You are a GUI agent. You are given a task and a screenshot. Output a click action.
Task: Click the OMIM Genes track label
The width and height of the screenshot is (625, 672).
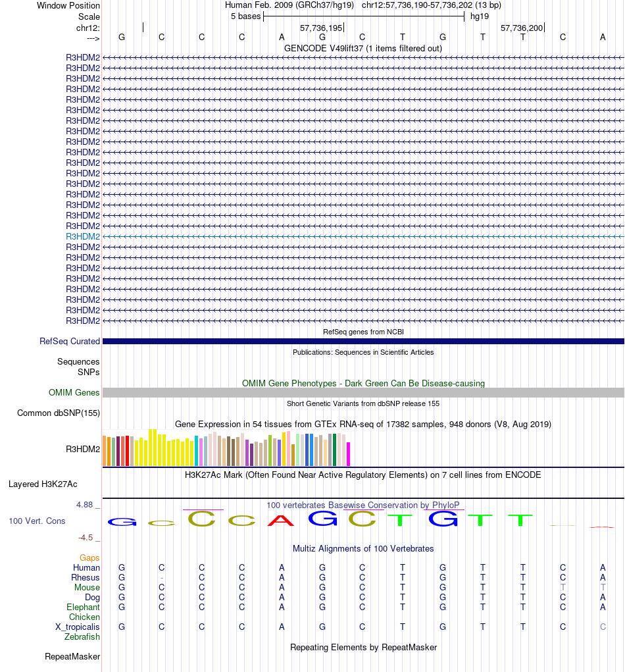[74, 392]
